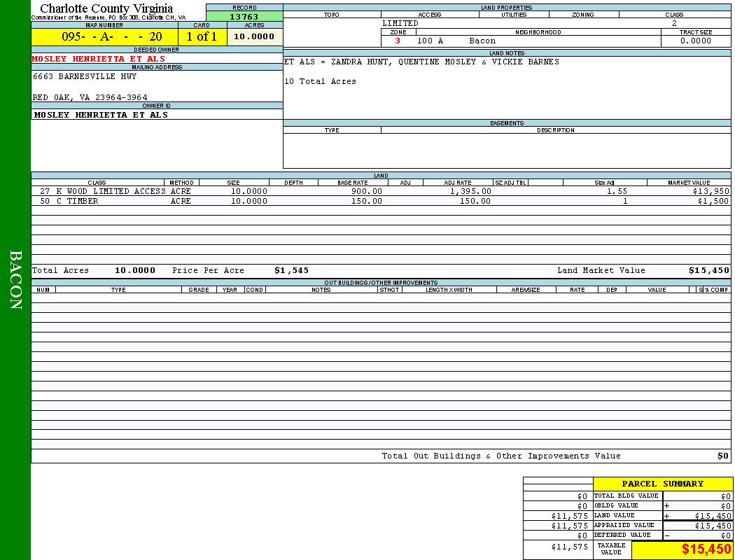Click the adjusted rate 1,395.00 value
This screenshot has width=735, height=560.
(x=470, y=191)
